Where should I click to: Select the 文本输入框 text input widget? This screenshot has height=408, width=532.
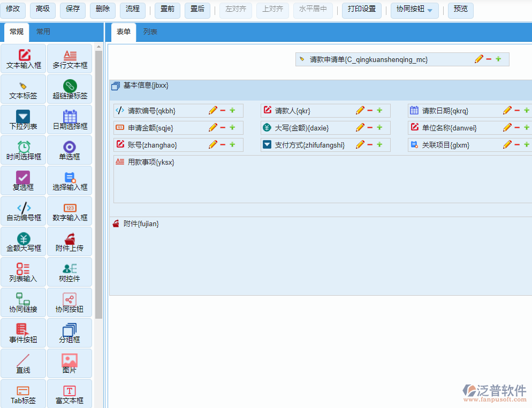coord(24,59)
